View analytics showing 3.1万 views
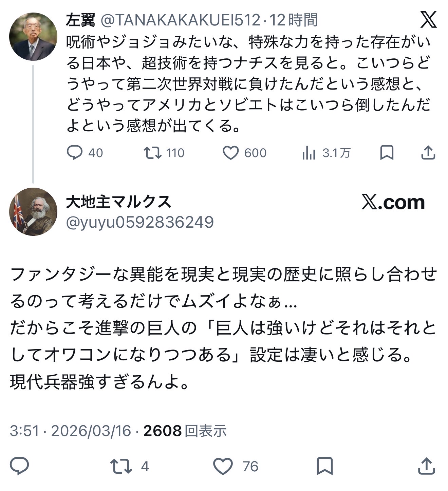The width and height of the screenshot is (448, 491). (309, 153)
